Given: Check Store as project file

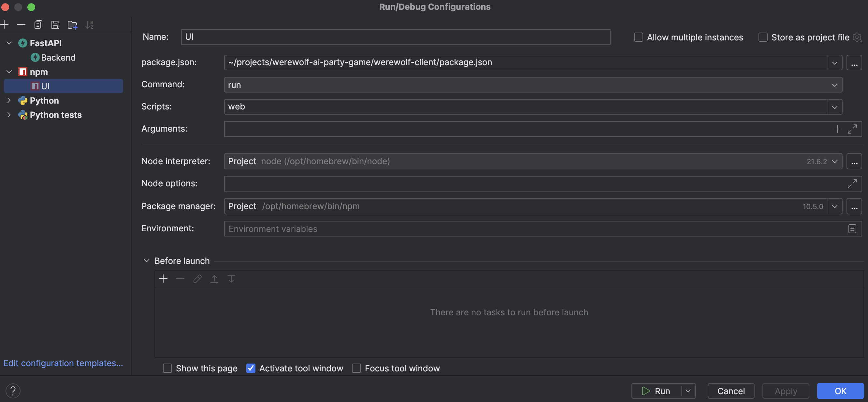Looking at the screenshot, I should (762, 37).
